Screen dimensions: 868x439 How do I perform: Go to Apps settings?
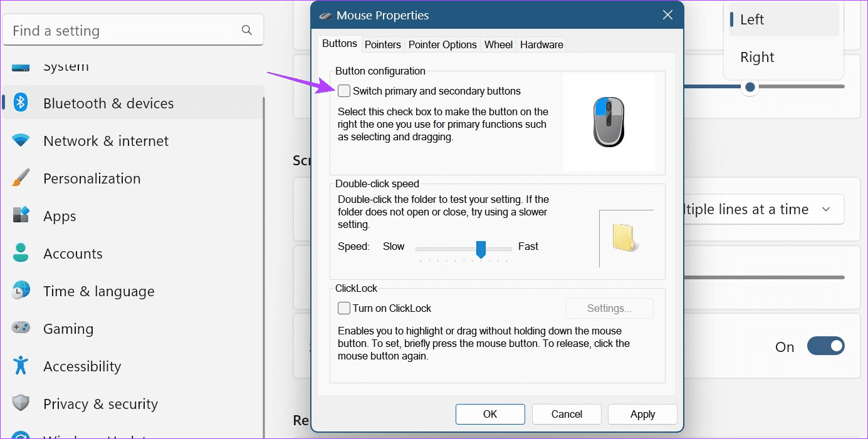(x=133, y=216)
